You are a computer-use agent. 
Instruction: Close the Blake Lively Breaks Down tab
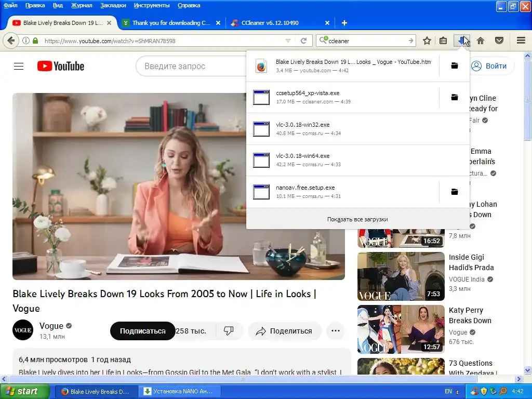(109, 23)
